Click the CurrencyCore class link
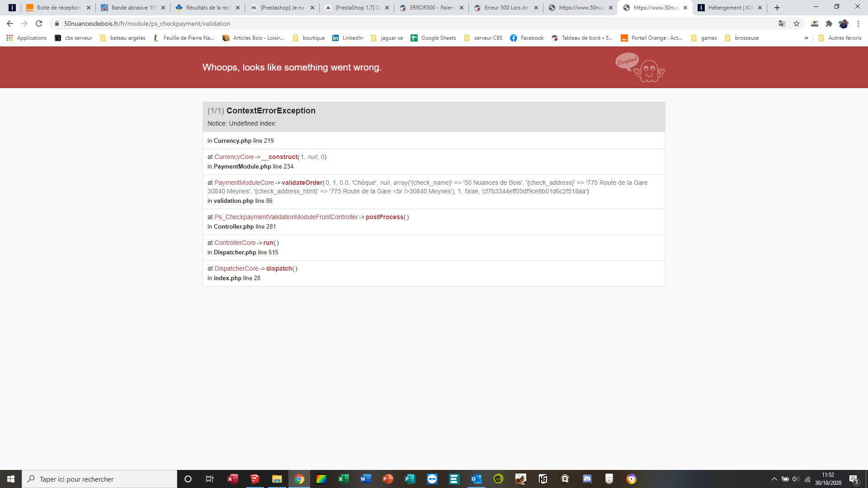 coord(234,157)
